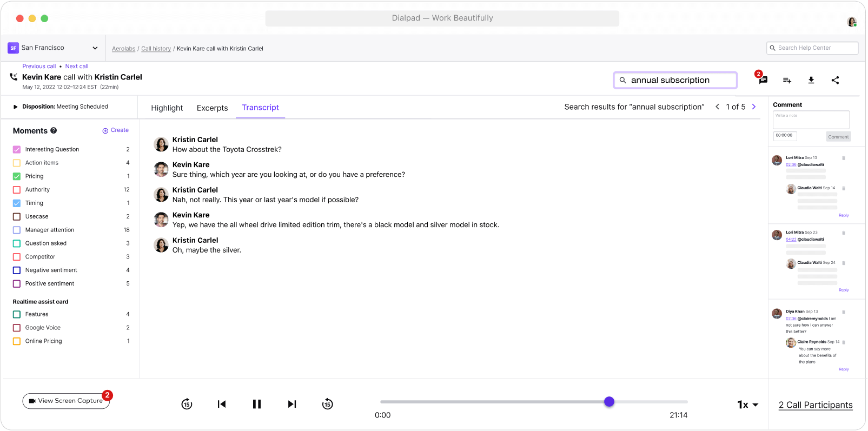Uncheck the Pricing moment checkbox
This screenshot has height=431, width=868.
pos(17,176)
